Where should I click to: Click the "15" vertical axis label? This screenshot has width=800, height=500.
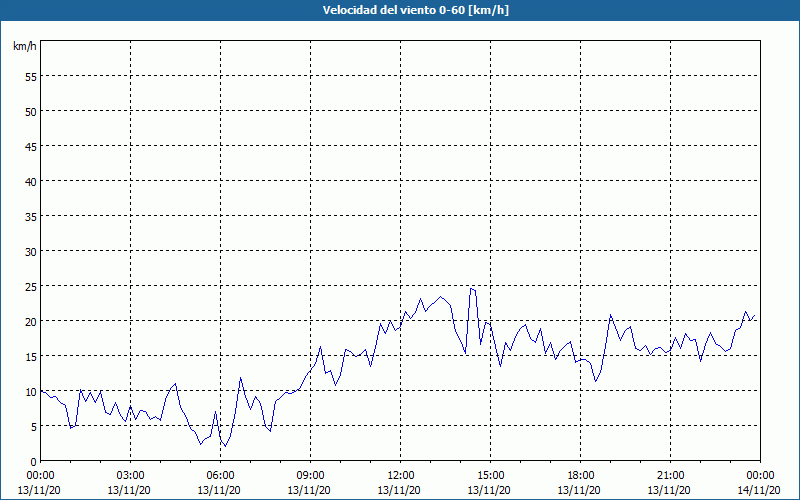31,357
